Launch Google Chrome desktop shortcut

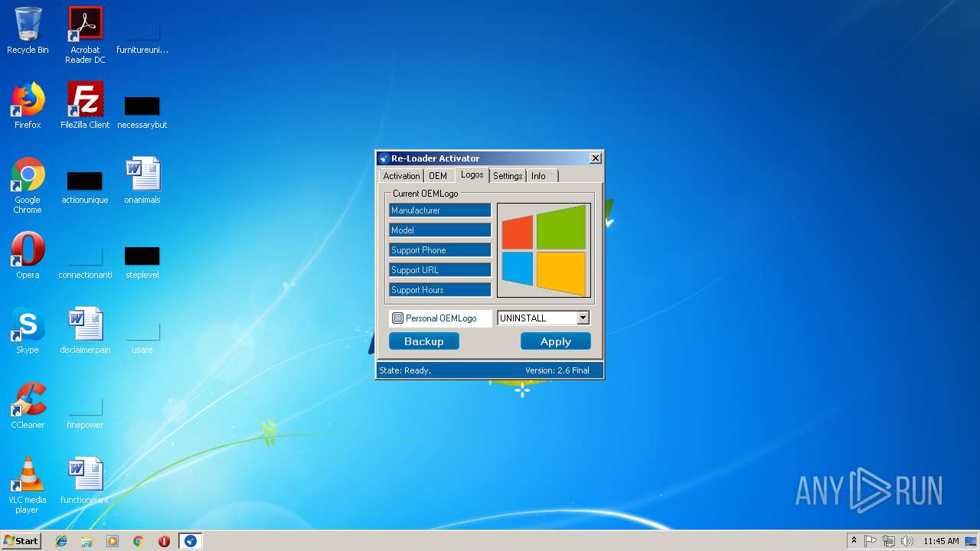point(28,185)
